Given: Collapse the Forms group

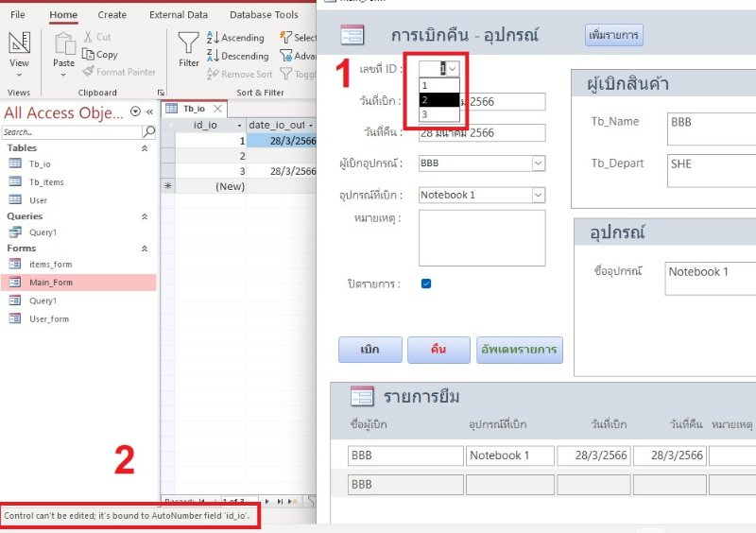Looking at the screenshot, I should click(x=145, y=249).
